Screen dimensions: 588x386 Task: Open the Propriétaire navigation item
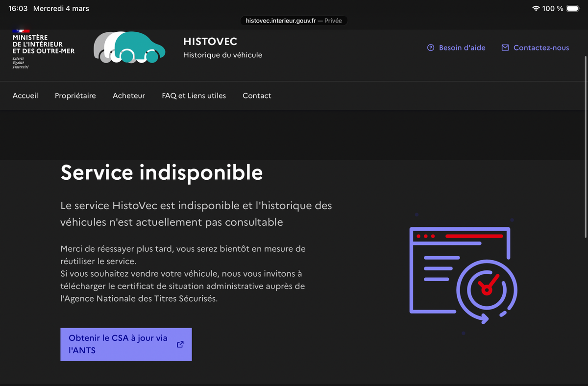coord(75,96)
